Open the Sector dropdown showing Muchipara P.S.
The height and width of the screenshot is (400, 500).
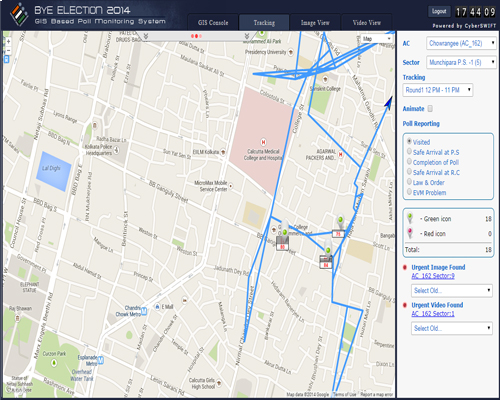(461, 62)
